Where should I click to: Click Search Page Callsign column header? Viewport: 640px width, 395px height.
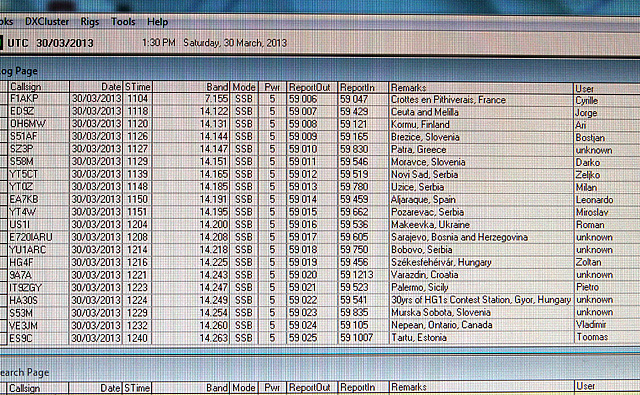(38, 388)
